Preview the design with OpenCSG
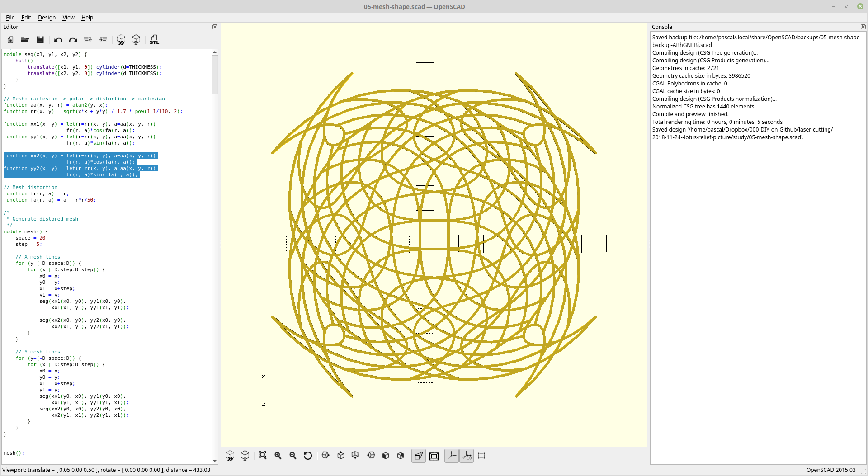This screenshot has width=868, height=476. tap(121, 40)
